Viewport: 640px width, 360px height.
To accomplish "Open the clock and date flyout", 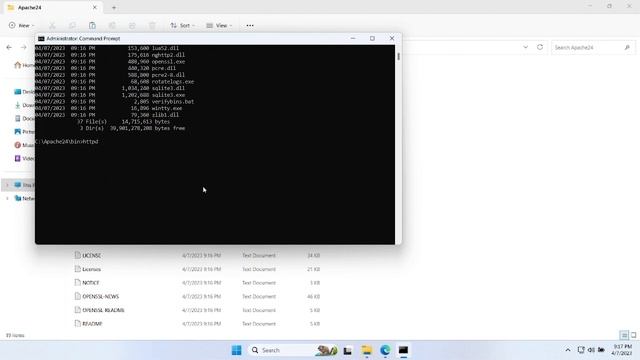I will pos(621,350).
